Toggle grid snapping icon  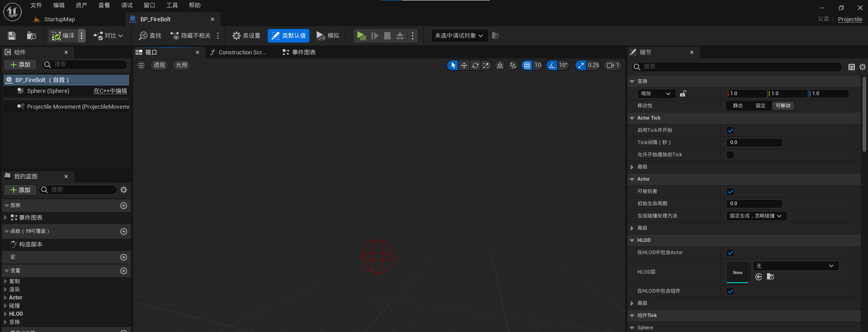click(527, 65)
